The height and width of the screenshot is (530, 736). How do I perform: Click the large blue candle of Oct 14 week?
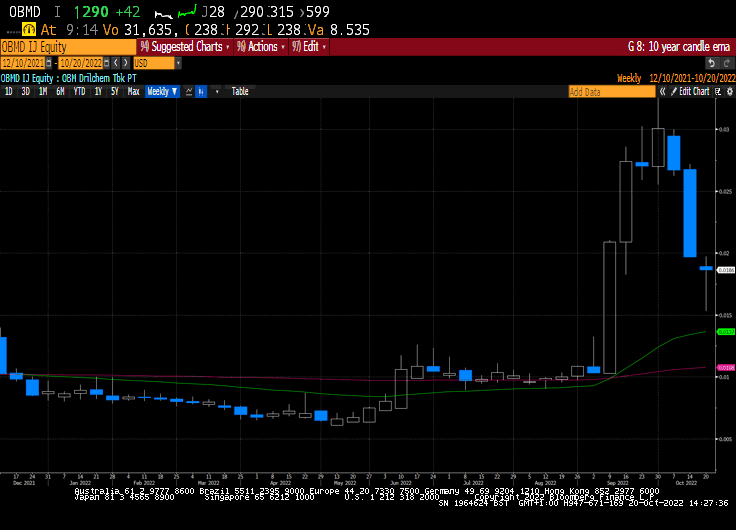pos(690,213)
